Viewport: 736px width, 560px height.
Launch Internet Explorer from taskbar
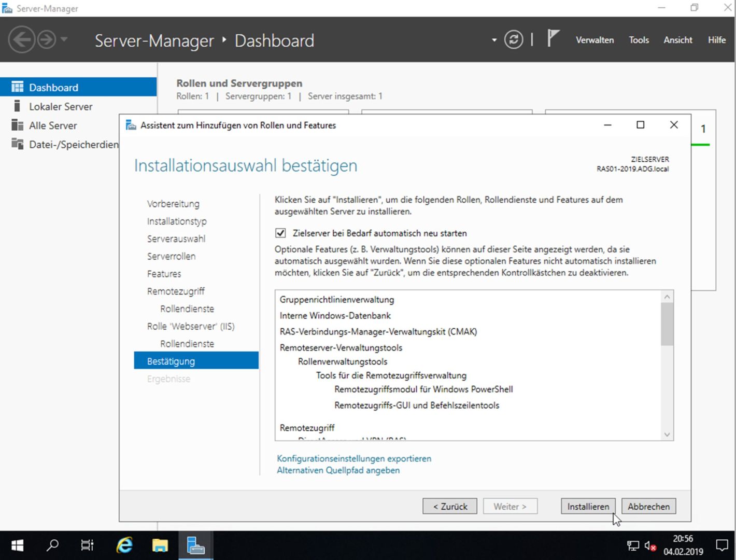[x=124, y=545]
